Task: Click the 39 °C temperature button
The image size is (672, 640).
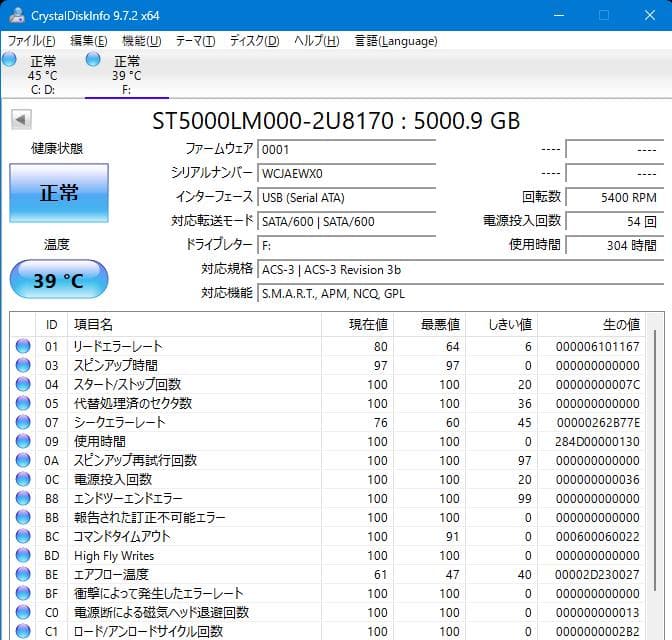Action: pyautogui.click(x=59, y=279)
